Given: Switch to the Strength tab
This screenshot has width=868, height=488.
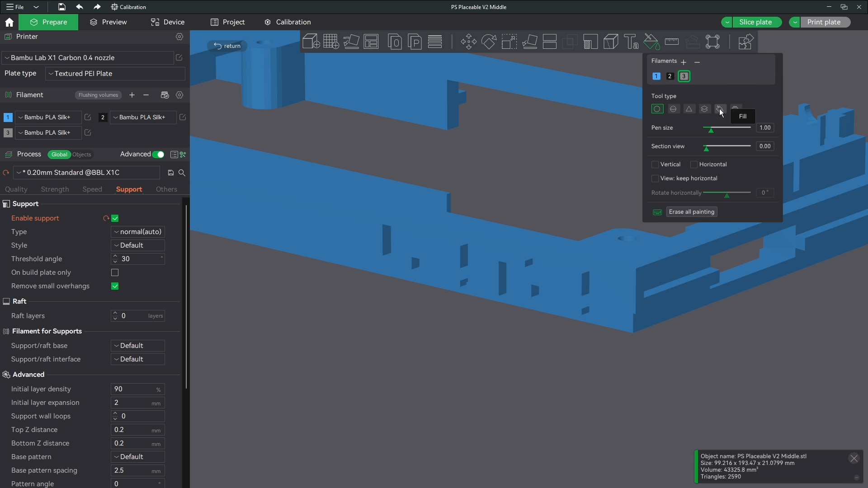Looking at the screenshot, I should (55, 189).
